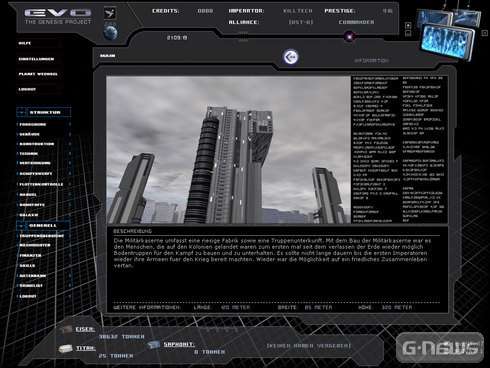The width and height of the screenshot is (490, 368).
Task: Open the Verteidigung menu item
Action: click(35, 163)
